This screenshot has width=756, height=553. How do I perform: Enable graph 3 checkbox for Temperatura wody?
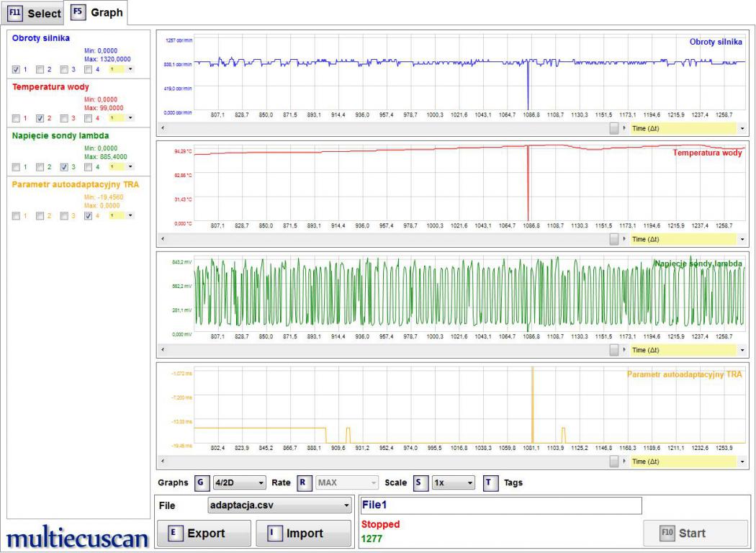64,118
